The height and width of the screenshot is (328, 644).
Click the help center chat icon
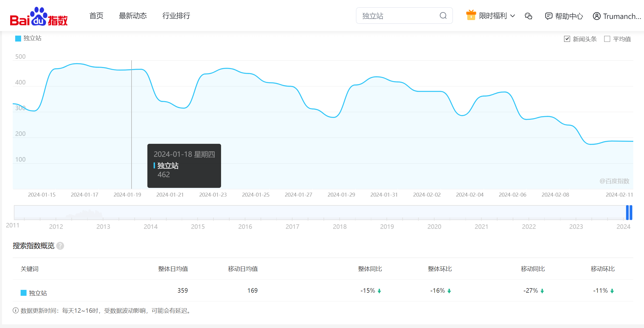pos(548,16)
